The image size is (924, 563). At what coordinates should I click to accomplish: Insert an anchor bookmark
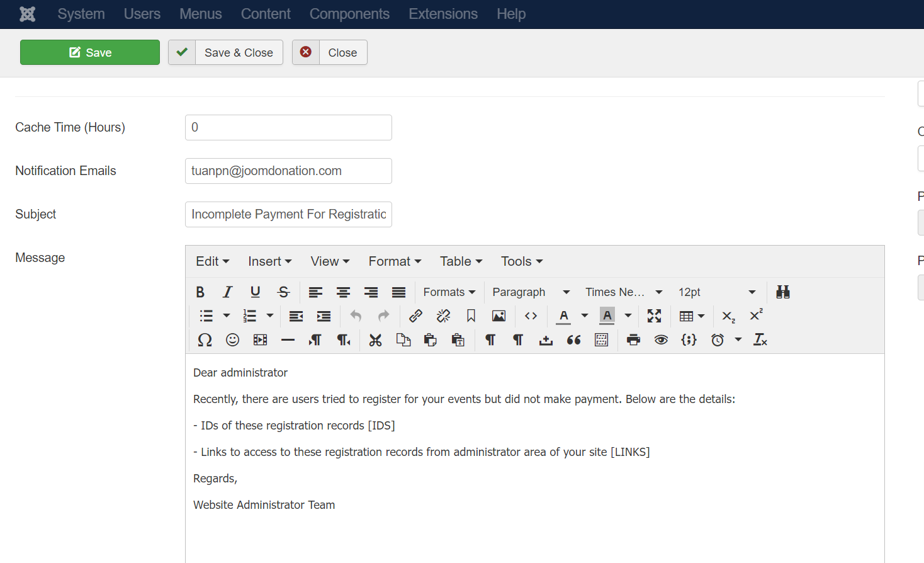tap(471, 316)
